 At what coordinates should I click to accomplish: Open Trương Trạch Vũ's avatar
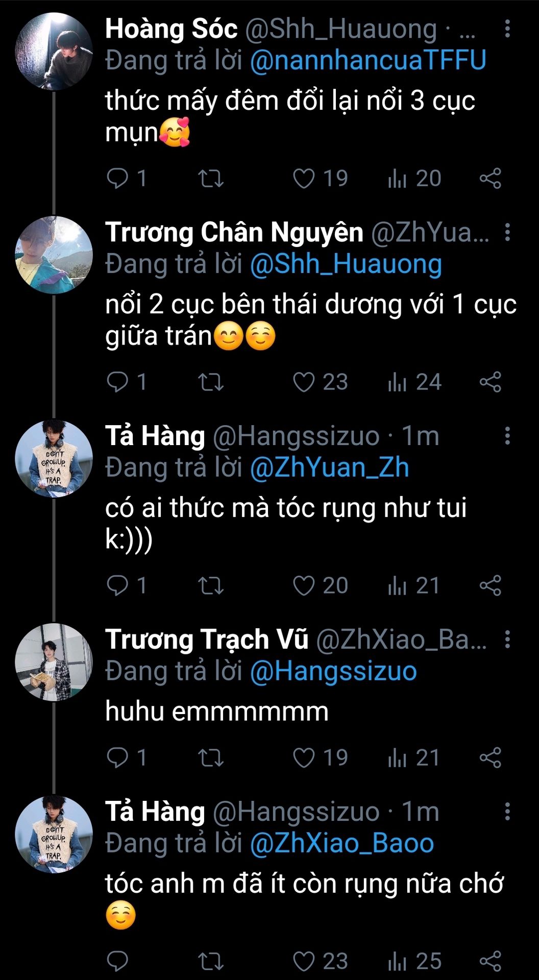click(x=54, y=662)
